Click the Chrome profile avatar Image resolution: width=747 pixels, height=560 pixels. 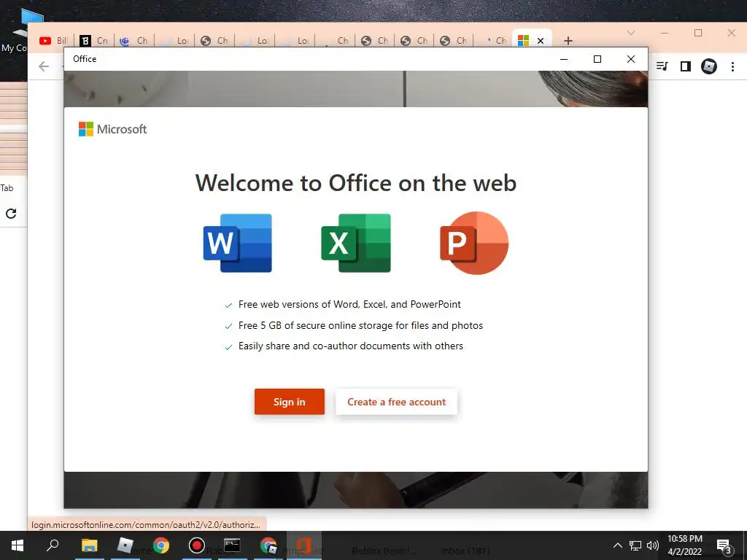coord(709,66)
